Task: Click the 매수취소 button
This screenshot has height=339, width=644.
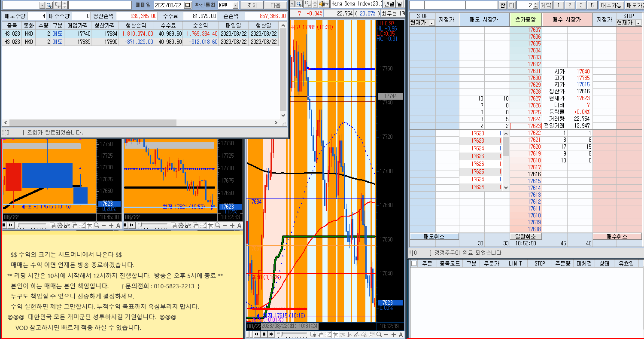Action: point(617,236)
